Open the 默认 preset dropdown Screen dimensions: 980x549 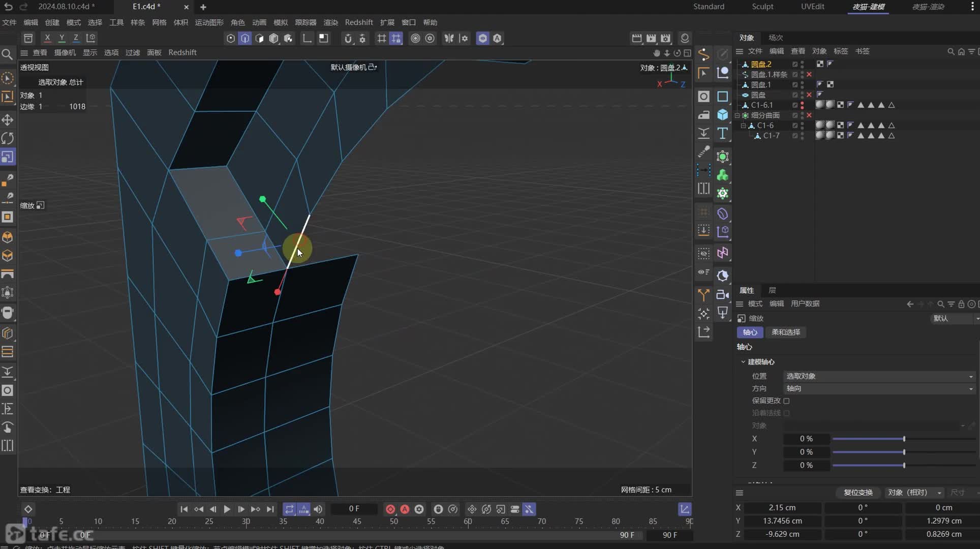(955, 318)
